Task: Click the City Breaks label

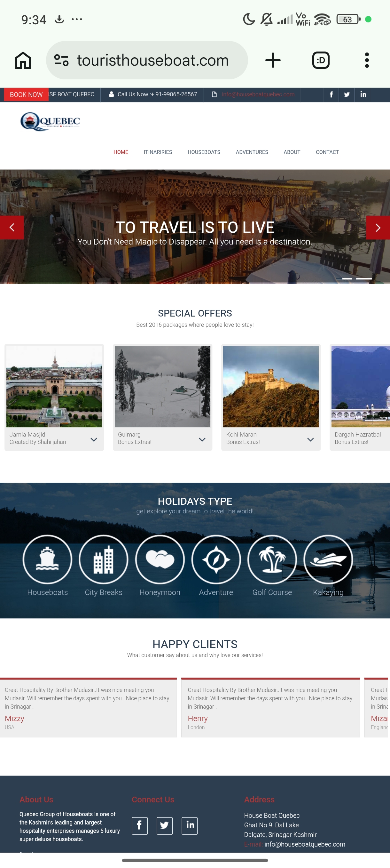Action: [104, 592]
